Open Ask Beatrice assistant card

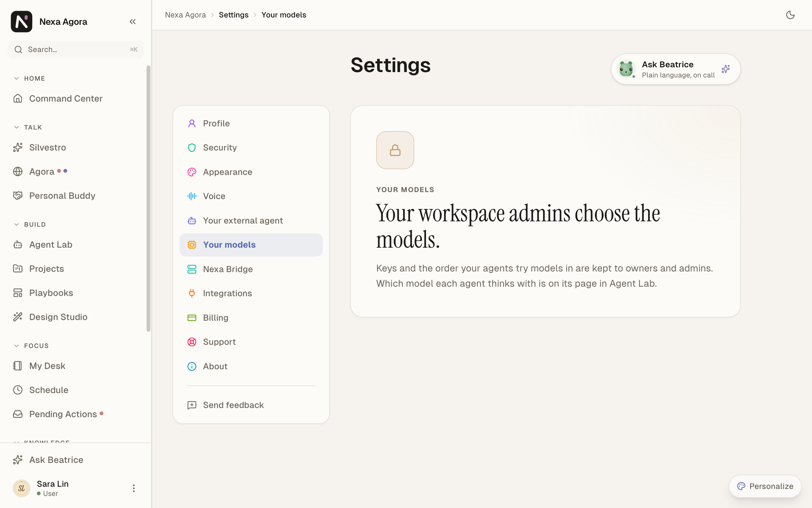[x=675, y=69]
